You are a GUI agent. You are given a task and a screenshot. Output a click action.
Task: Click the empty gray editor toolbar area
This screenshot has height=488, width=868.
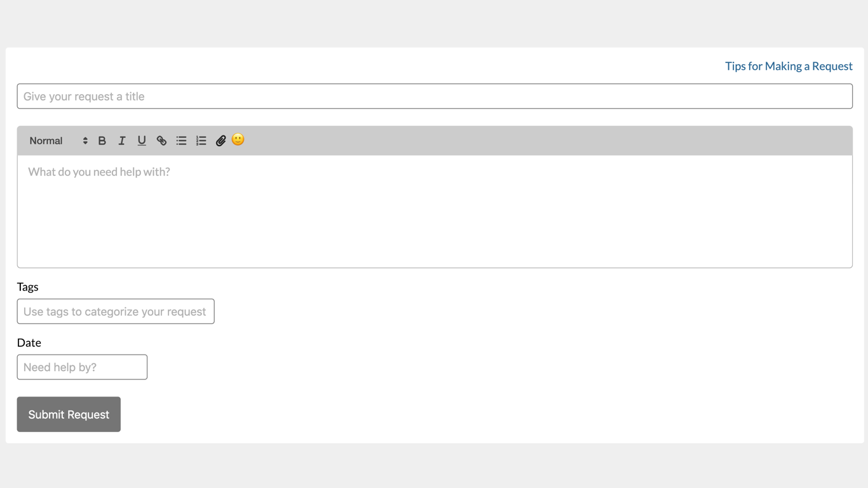546,140
